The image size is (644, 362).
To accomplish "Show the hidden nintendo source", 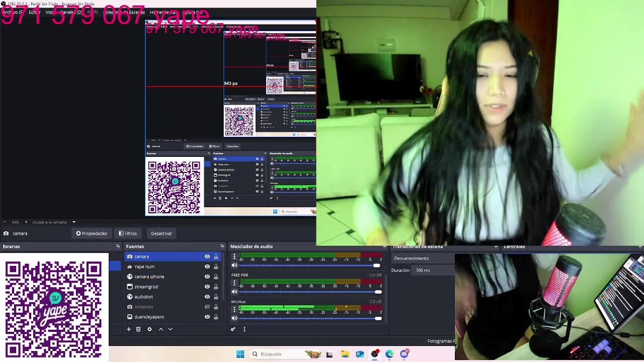I will pyautogui.click(x=207, y=307).
